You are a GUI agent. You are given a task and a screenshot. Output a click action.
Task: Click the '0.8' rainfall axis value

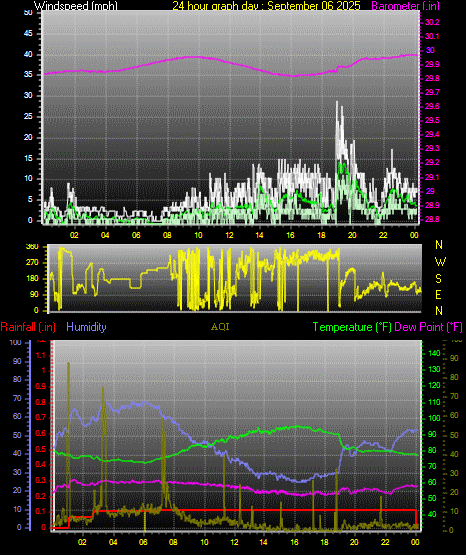(41, 402)
